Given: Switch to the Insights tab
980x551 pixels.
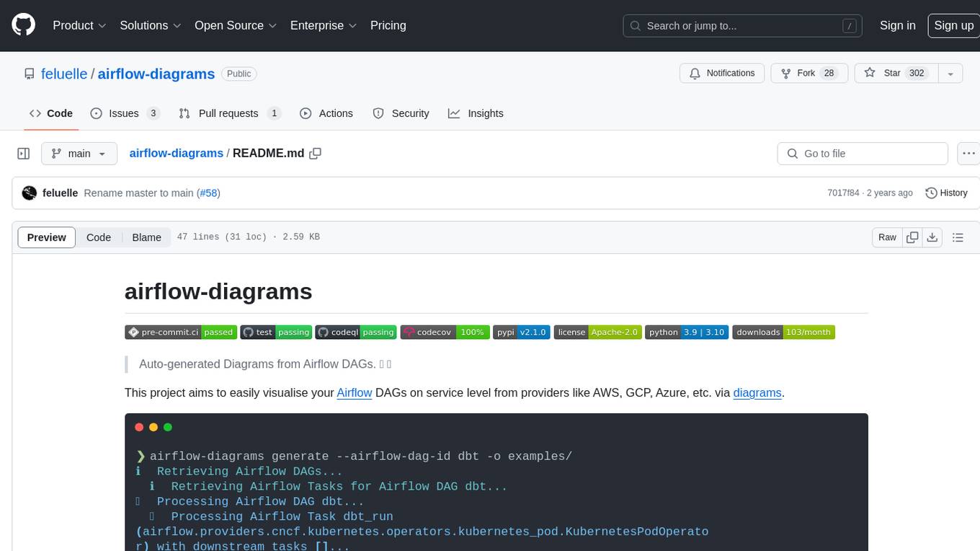Looking at the screenshot, I should click(x=476, y=113).
